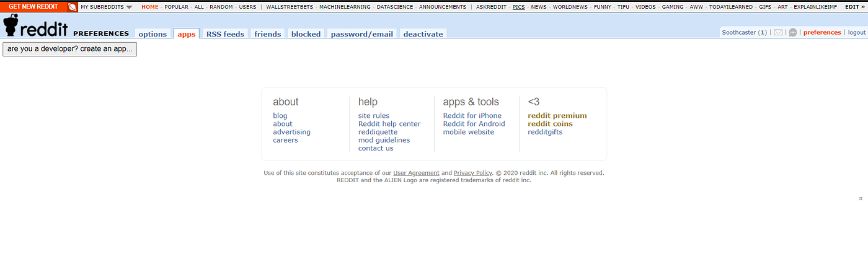Open the News subreddit link
The image size is (868, 259).
(x=539, y=7)
